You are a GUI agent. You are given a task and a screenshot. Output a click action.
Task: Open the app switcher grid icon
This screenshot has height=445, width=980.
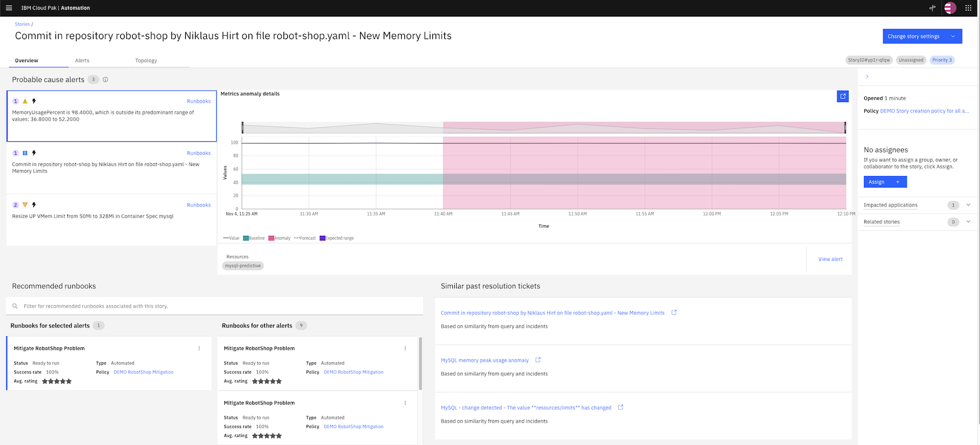[968, 8]
